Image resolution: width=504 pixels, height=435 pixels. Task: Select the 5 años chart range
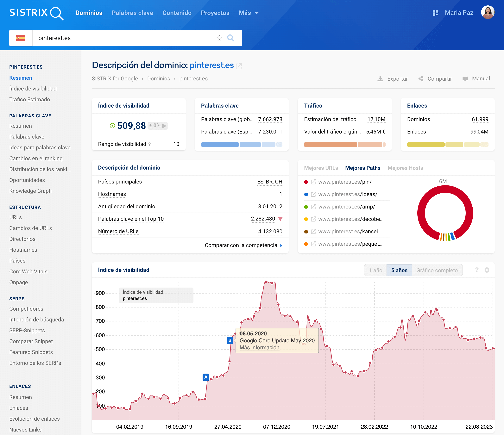coord(399,270)
